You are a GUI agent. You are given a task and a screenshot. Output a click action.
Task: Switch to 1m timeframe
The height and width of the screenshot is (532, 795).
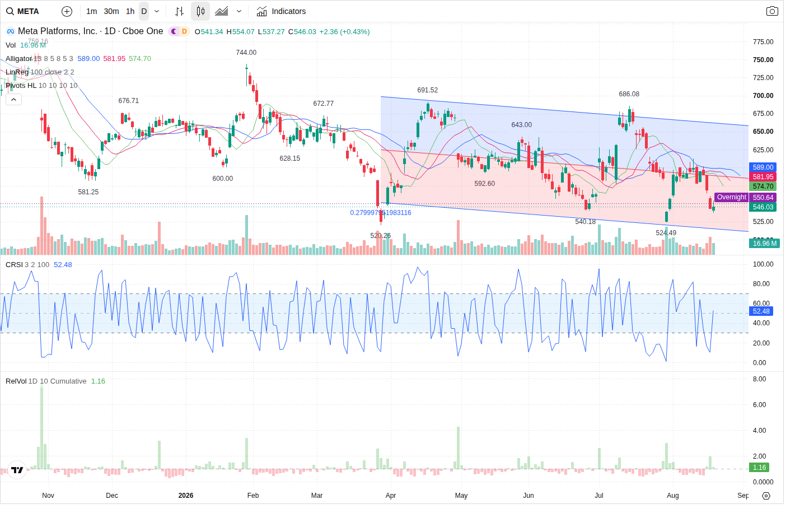[x=92, y=11]
